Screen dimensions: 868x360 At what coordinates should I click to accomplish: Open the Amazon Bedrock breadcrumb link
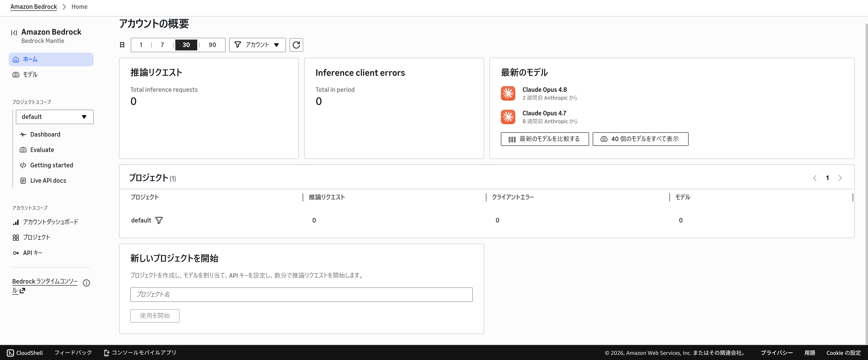click(34, 7)
